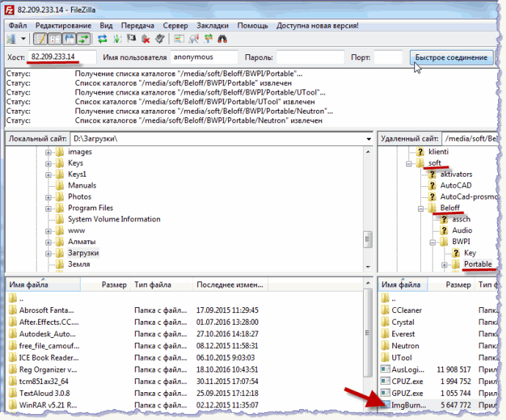Image resolution: width=506 pixels, height=420 pixels.
Task: Select the CCleaner remote folder icon
Action: tap(385, 310)
